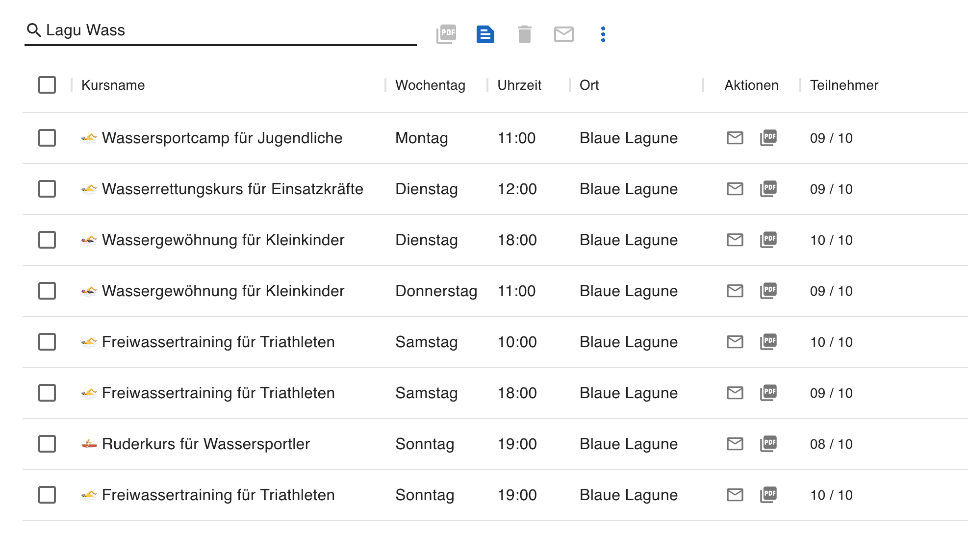Export PDF for Sonntag Freiwassertraining row
The height and width of the screenshot is (560, 968).
coord(768,495)
